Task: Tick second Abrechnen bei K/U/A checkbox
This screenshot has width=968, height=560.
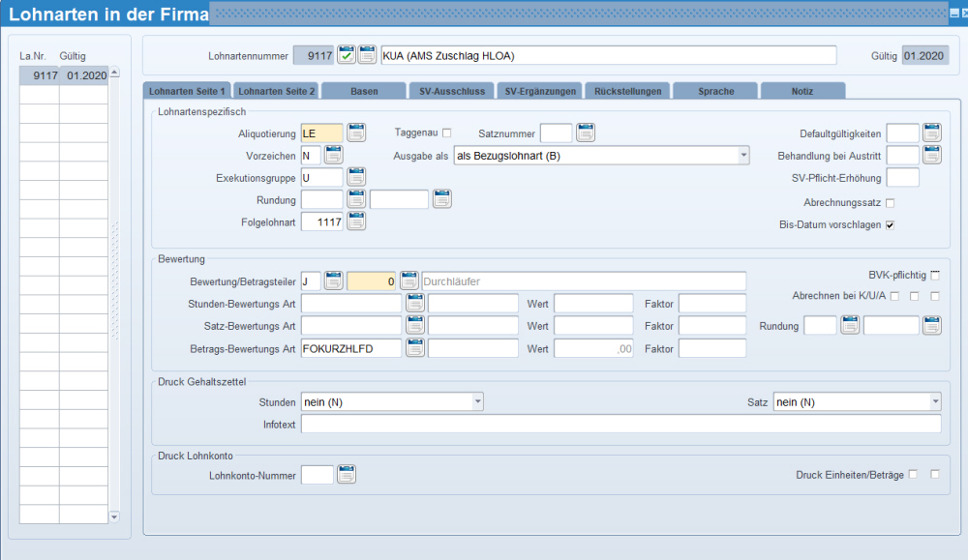Action: [x=915, y=297]
